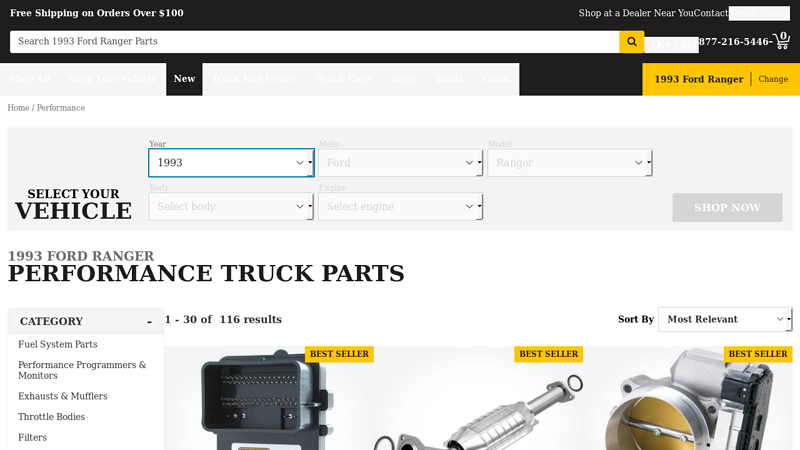Click the search parts input field
The width and height of the screenshot is (800, 450).
(x=314, y=42)
